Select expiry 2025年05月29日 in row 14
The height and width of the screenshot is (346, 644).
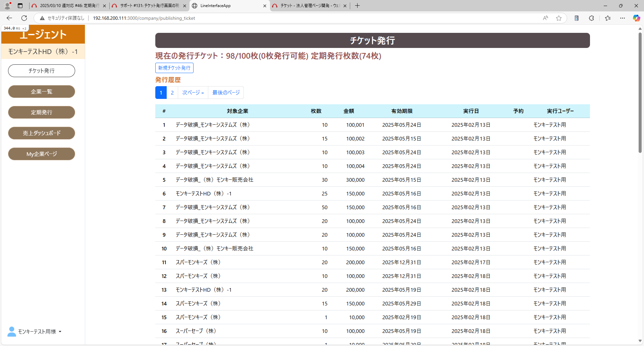pyautogui.click(x=402, y=303)
